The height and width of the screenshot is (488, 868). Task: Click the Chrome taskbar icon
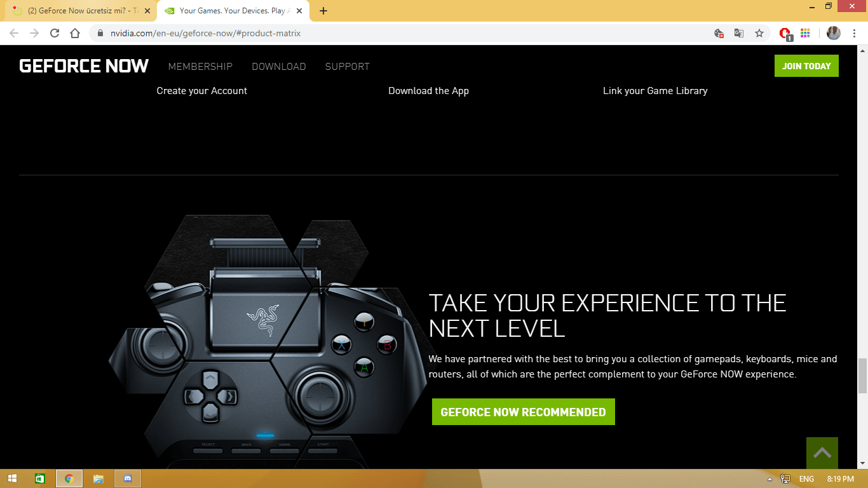69,478
